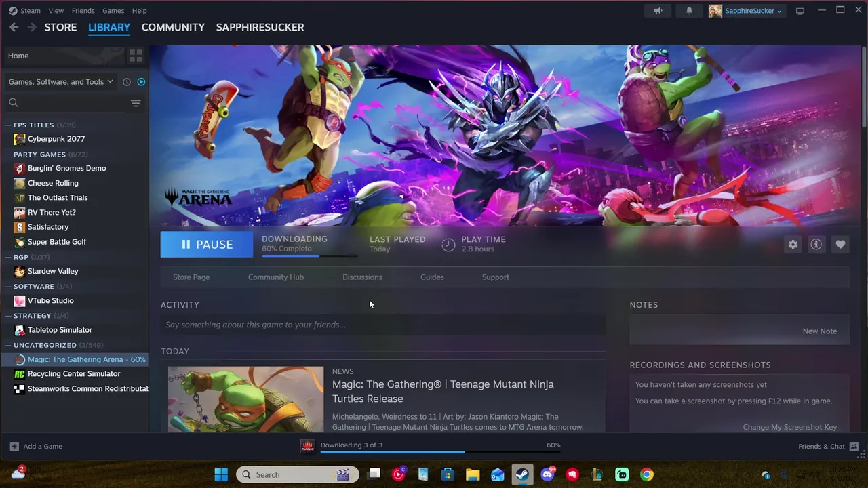Open the advanced filter options icon
This screenshot has width=868, height=488.
[x=136, y=103]
